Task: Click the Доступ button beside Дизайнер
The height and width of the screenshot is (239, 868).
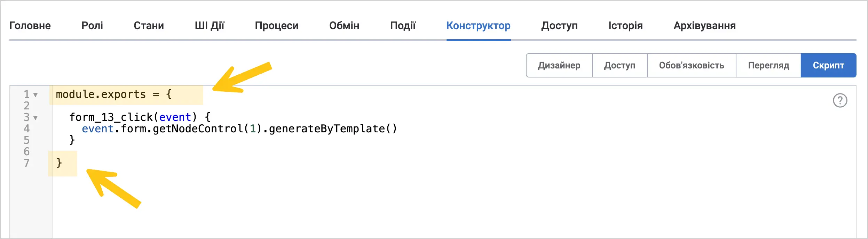Action: 620,65
